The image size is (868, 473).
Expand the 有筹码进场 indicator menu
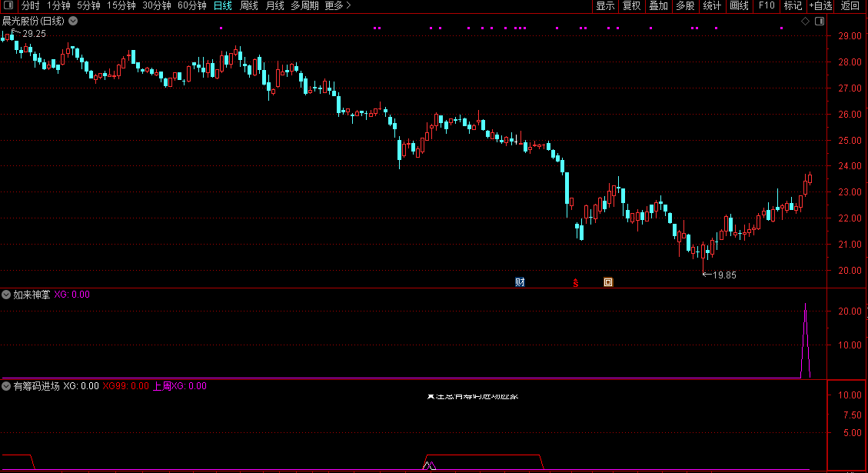6,386
